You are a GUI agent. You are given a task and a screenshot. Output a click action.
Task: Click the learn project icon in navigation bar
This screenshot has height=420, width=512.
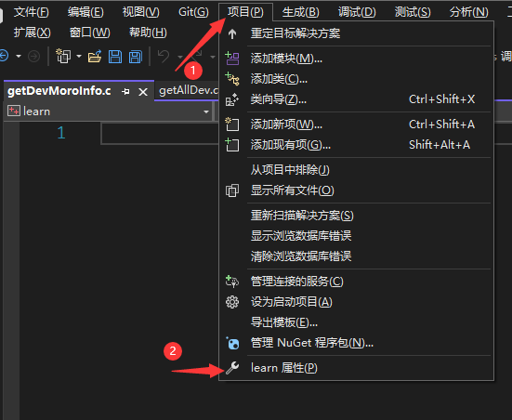[14, 112]
